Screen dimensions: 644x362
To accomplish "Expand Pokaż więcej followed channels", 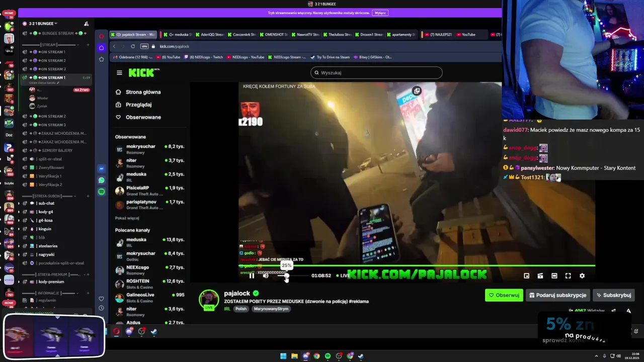I will pyautogui.click(x=127, y=218).
